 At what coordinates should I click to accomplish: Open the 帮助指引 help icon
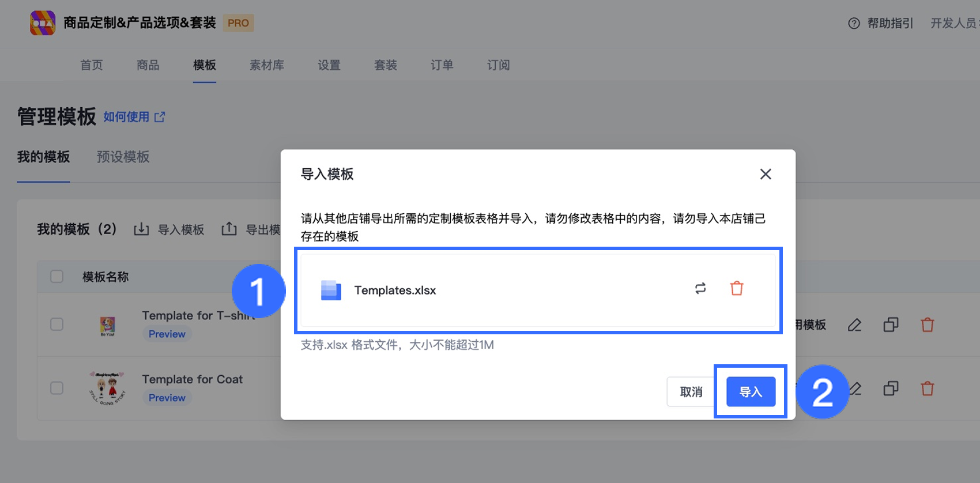pos(854,23)
